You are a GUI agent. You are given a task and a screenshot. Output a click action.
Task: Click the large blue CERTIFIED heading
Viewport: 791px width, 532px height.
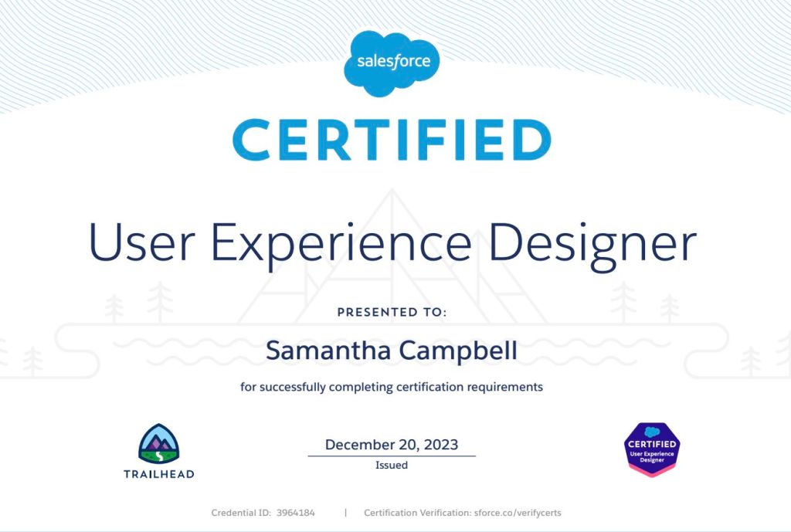tap(392, 141)
